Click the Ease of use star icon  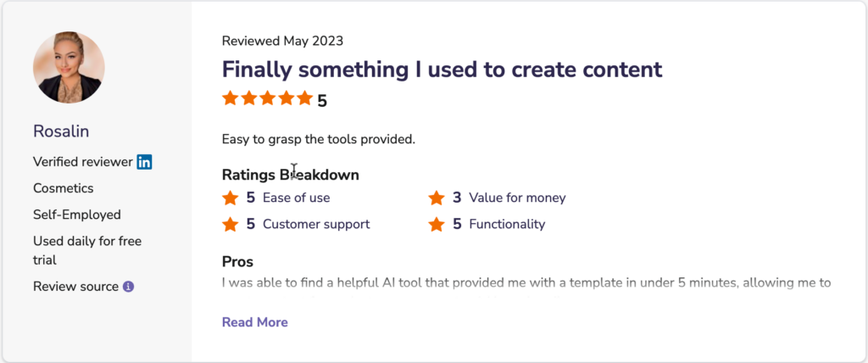click(230, 198)
